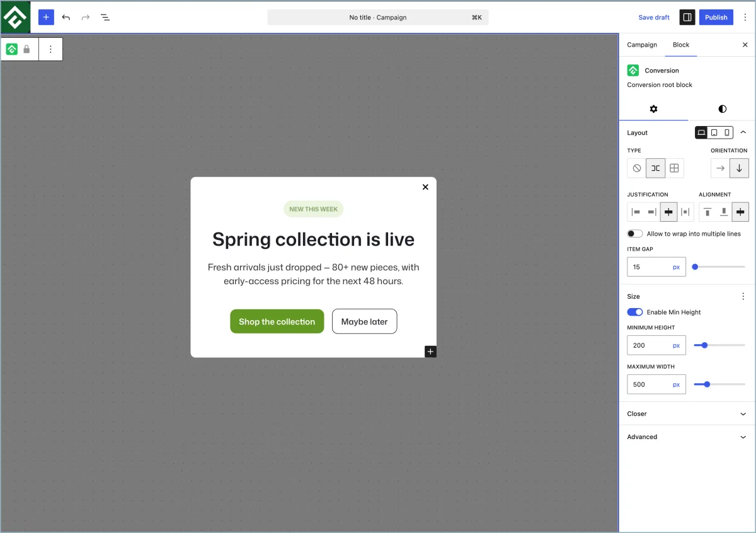Set orientation to vertical down arrow
Viewport: 756px width, 533px height.
[x=739, y=168]
